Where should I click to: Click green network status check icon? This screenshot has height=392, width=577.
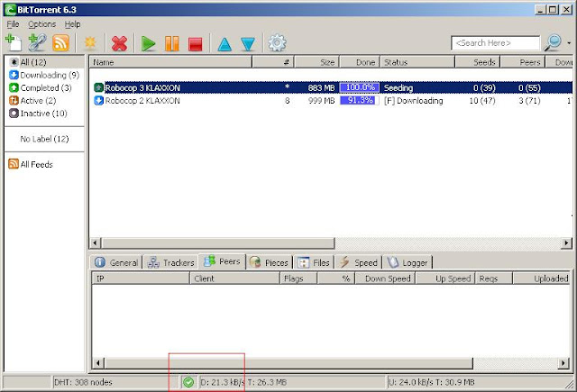coord(188,382)
